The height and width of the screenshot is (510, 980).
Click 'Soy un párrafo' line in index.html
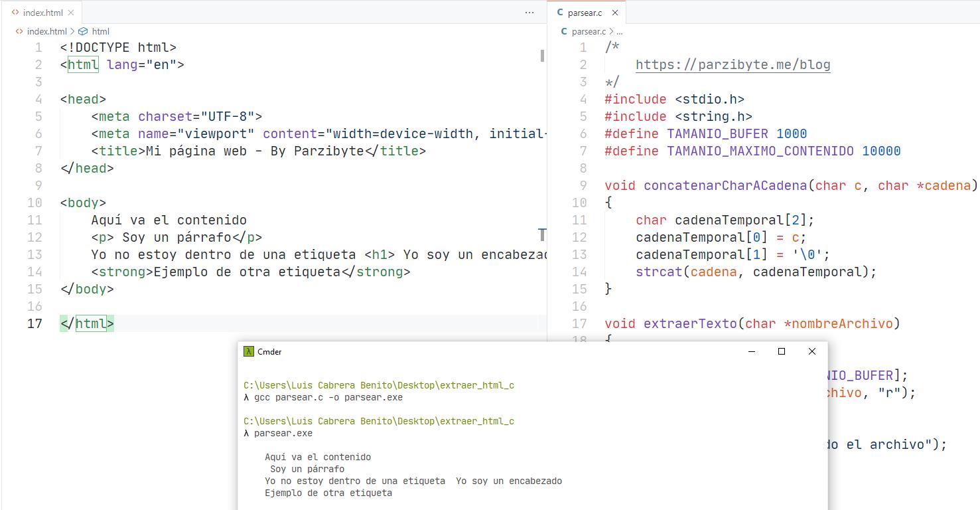coord(176,237)
